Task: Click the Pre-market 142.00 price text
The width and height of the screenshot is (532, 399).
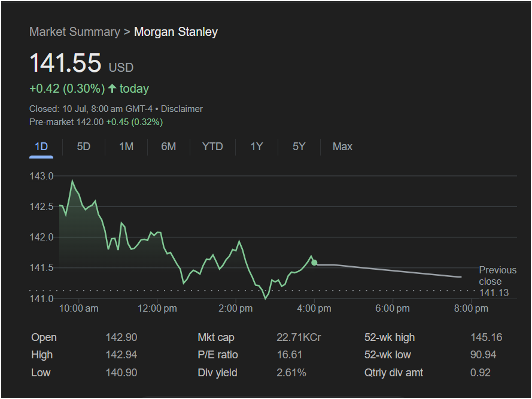Action: tap(66, 122)
